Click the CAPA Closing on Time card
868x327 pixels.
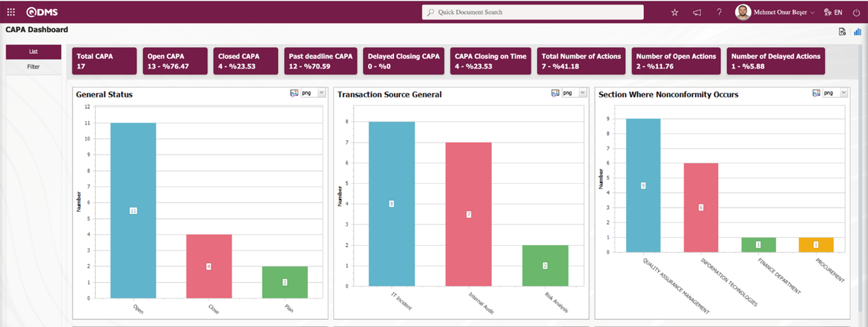pyautogui.click(x=490, y=61)
